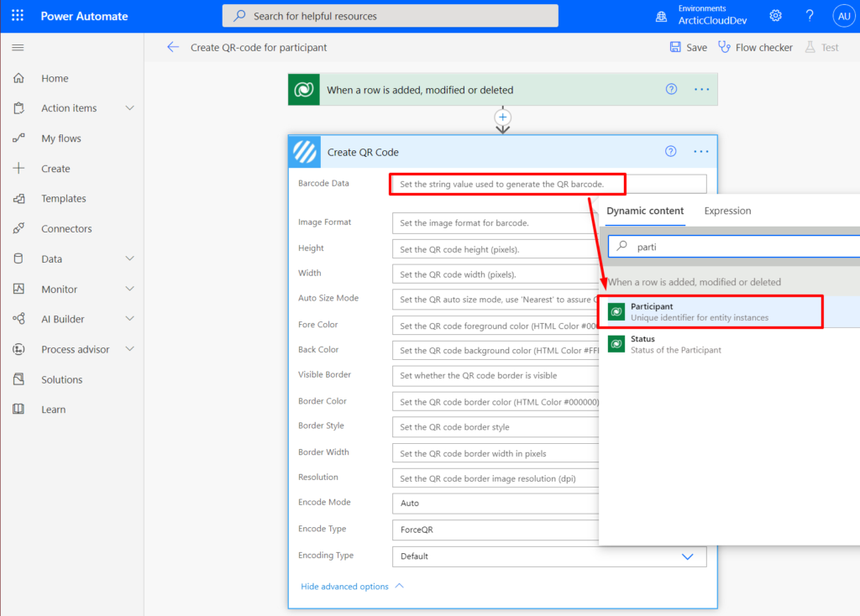
Task: Open Create QR Code ellipsis menu
Action: click(701, 151)
